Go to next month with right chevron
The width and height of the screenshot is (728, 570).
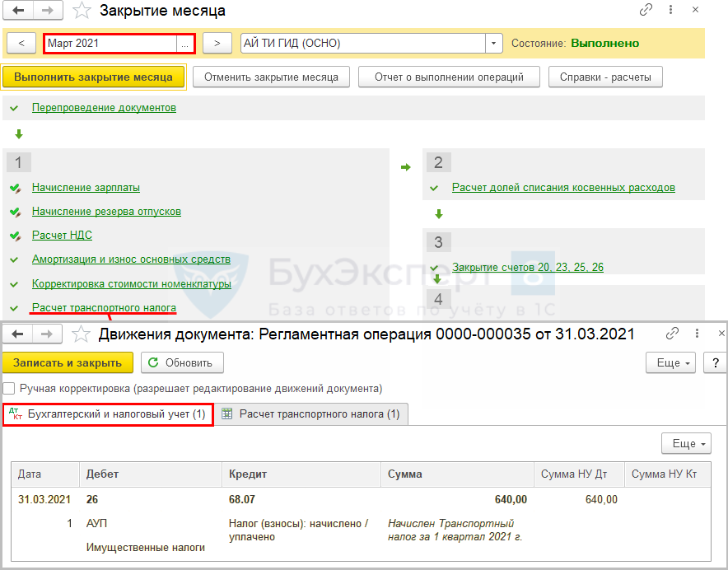point(217,43)
